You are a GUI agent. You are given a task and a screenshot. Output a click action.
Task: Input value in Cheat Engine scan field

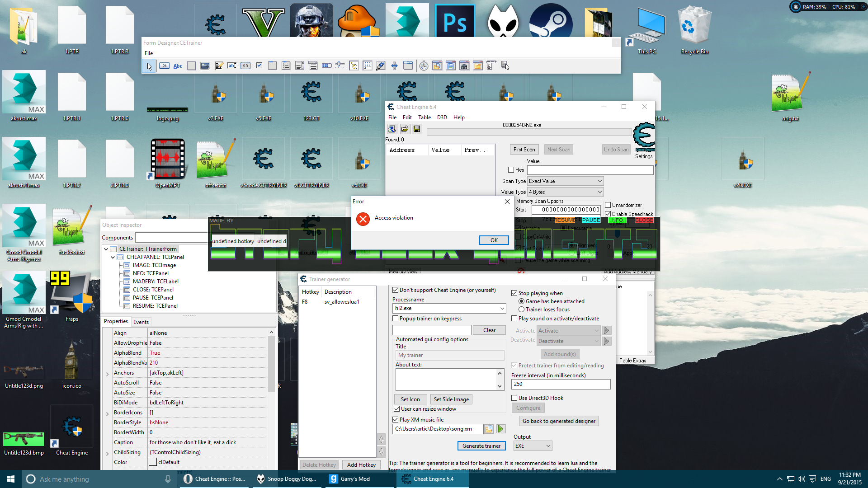pyautogui.click(x=589, y=170)
